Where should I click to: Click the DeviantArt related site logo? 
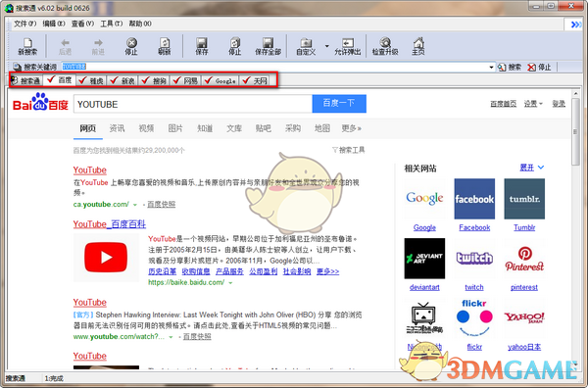(x=424, y=259)
